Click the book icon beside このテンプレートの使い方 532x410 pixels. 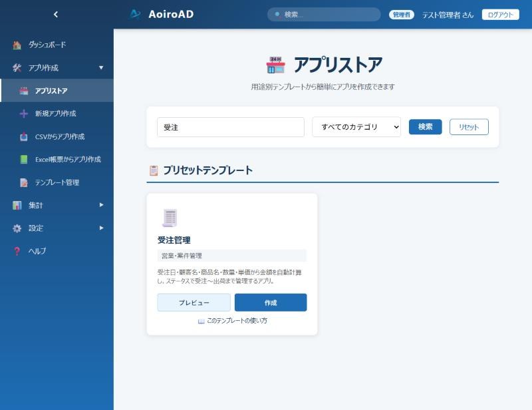[x=201, y=321]
